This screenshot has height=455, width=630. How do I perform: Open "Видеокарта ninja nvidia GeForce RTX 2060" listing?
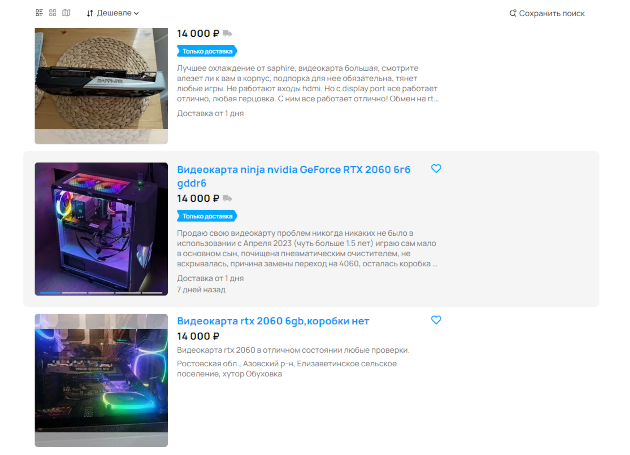pos(294,176)
